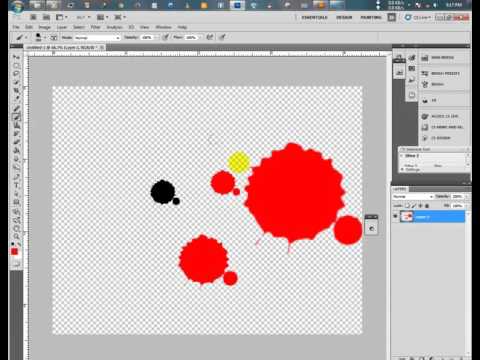The width and height of the screenshot is (480, 360).
Task: Select the Move tool
Action: click(16, 57)
